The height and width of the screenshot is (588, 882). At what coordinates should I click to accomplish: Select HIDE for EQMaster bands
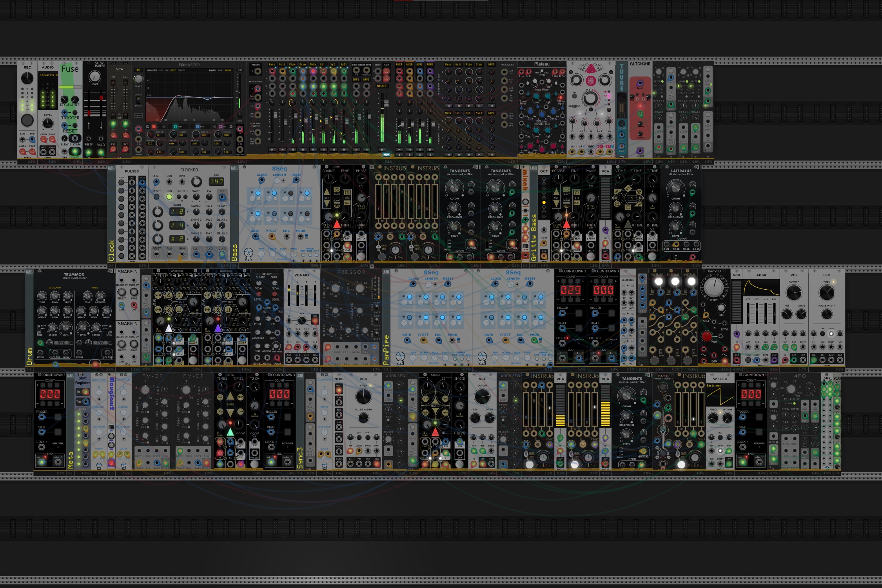tap(220, 71)
